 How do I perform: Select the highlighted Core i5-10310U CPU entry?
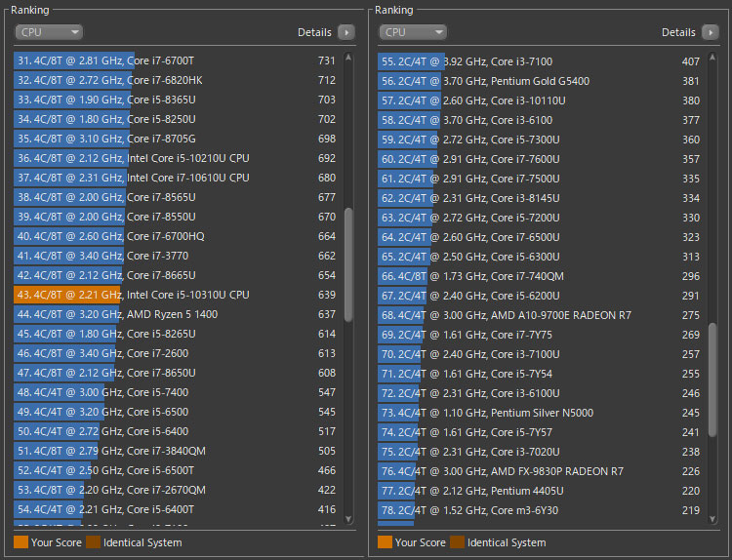(176, 295)
